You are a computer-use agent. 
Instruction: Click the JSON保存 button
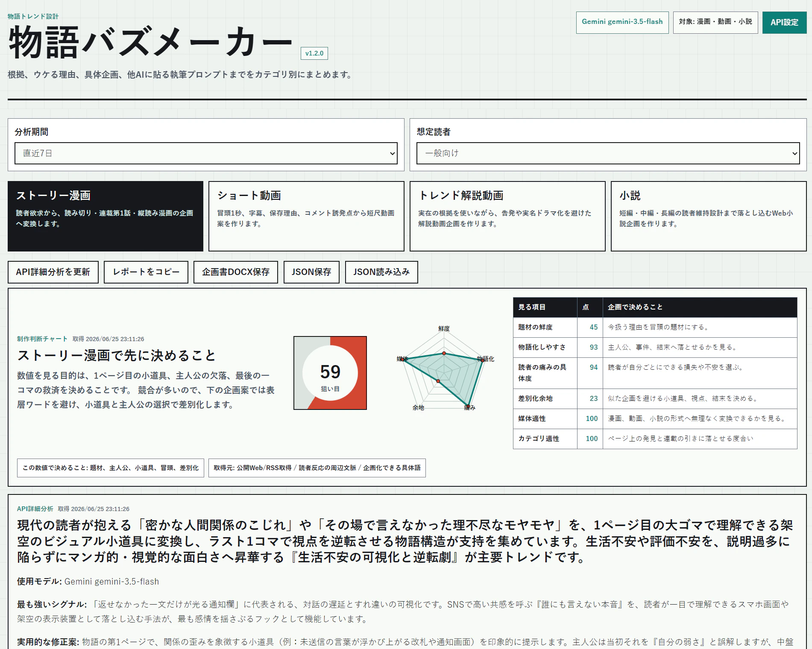pos(311,272)
